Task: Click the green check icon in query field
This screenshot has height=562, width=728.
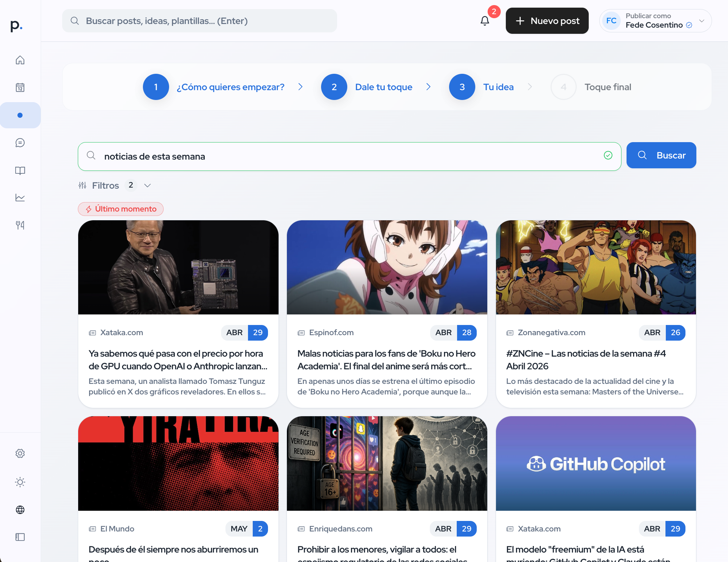Action: coord(608,155)
